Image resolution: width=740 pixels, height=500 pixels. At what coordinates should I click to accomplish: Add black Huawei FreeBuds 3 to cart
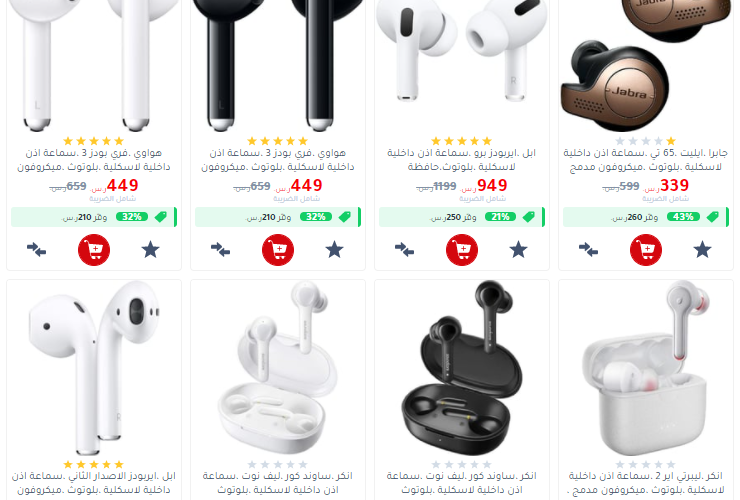coord(278,250)
